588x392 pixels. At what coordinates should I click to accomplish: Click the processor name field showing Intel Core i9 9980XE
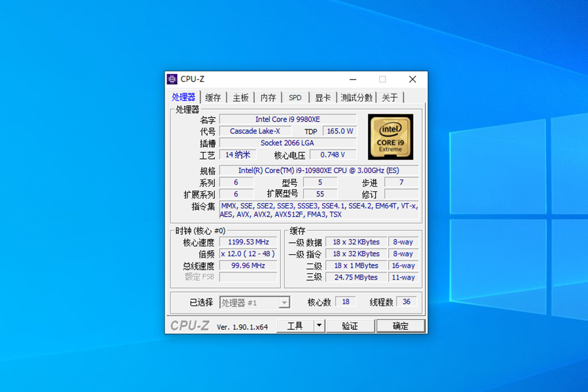coord(287,119)
